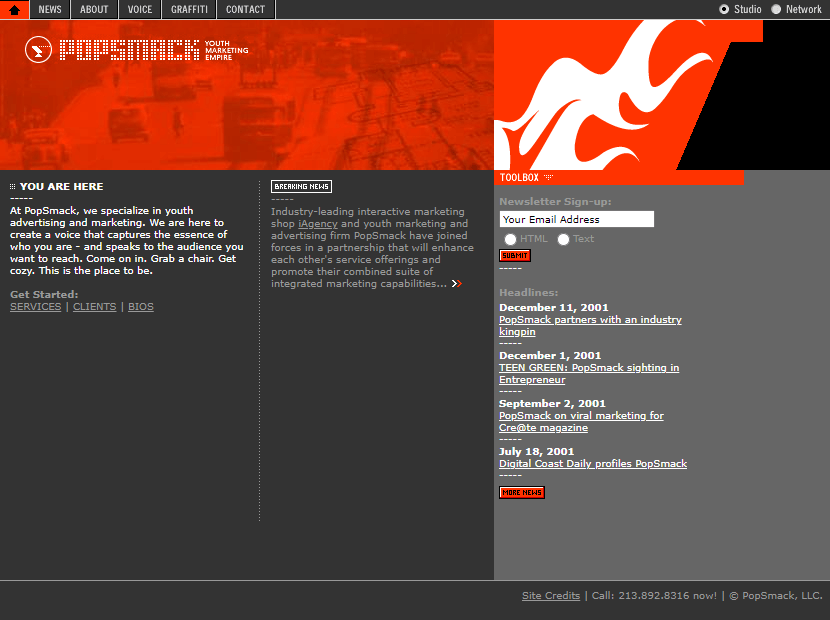Viewport: 830px width, 620px height.
Task: Click the 'Get Started:' label
Action: (44, 294)
